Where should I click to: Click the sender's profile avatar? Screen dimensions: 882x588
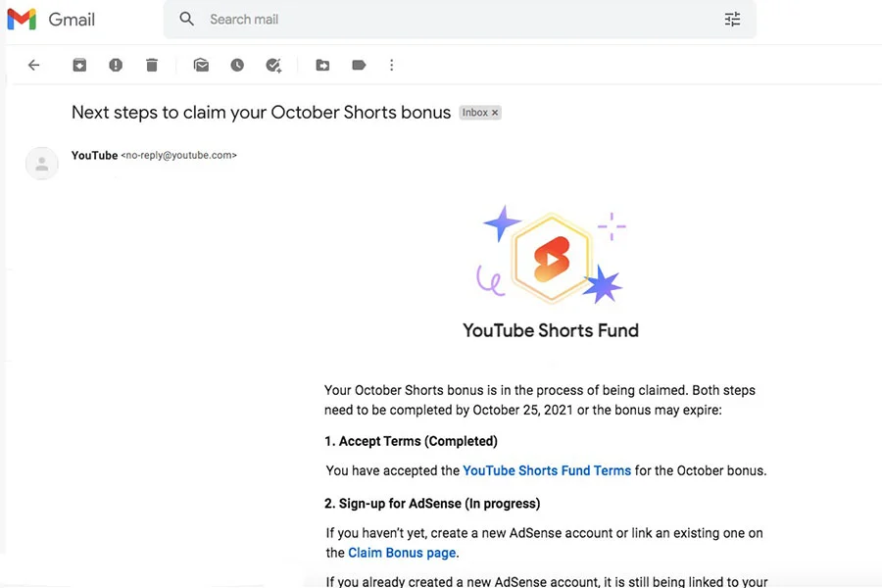tap(42, 164)
